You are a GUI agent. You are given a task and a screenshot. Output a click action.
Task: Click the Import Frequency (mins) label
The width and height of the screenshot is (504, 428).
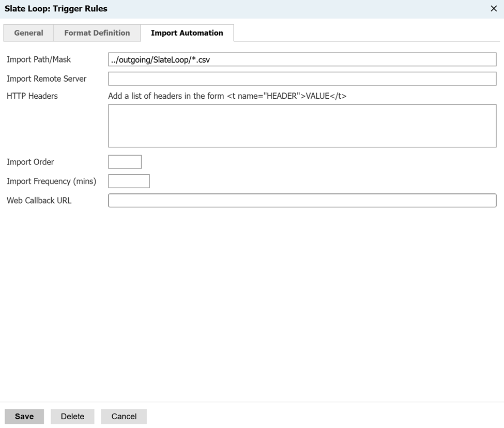tap(51, 181)
